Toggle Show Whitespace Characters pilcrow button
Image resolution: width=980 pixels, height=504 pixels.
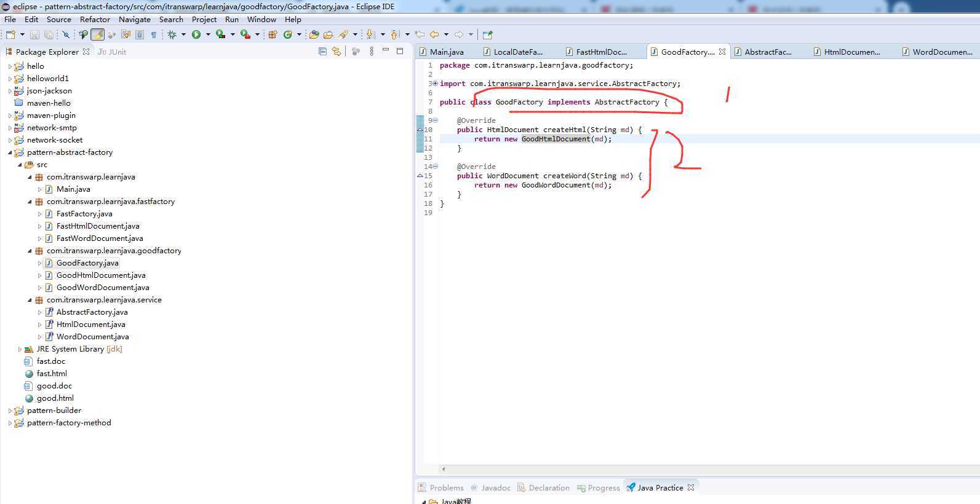pyautogui.click(x=154, y=34)
